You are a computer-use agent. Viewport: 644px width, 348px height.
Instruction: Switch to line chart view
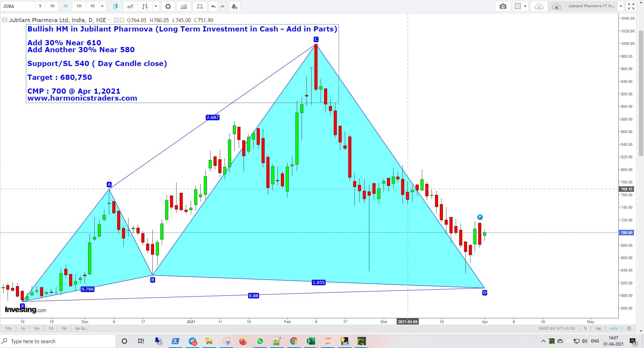point(130,6)
